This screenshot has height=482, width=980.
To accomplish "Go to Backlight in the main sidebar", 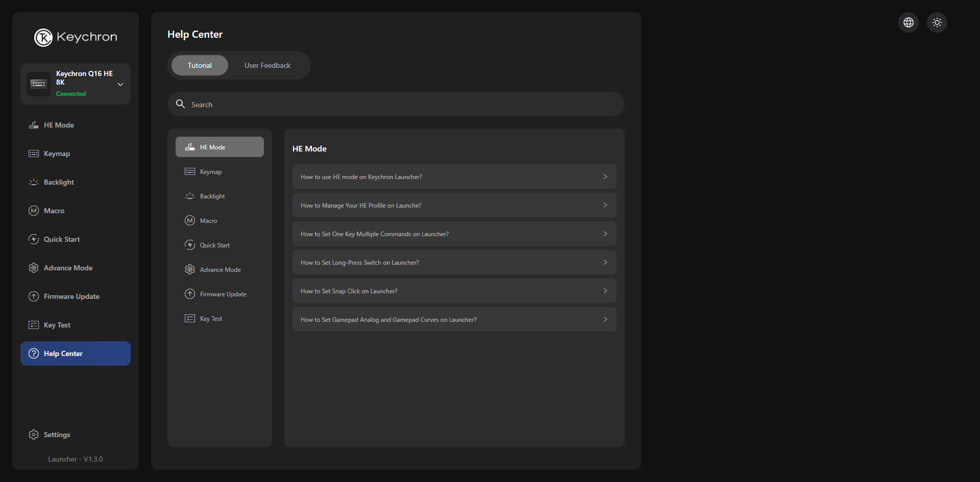I will [x=59, y=182].
